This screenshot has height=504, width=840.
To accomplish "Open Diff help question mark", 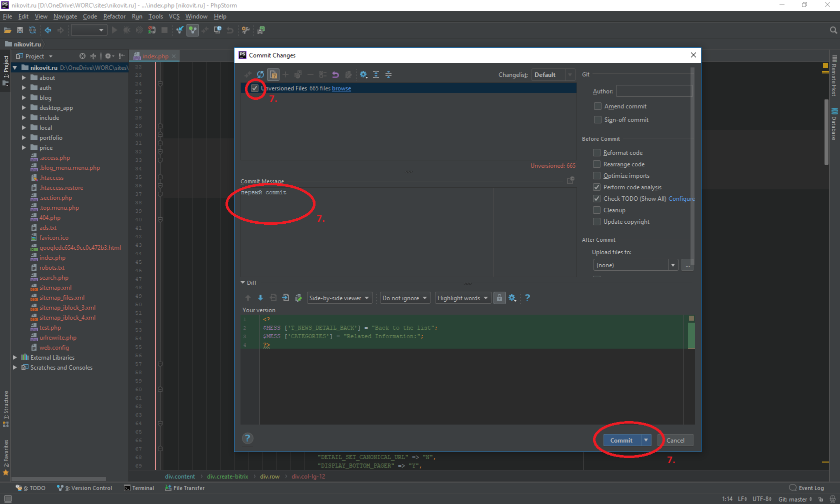I will [527, 298].
